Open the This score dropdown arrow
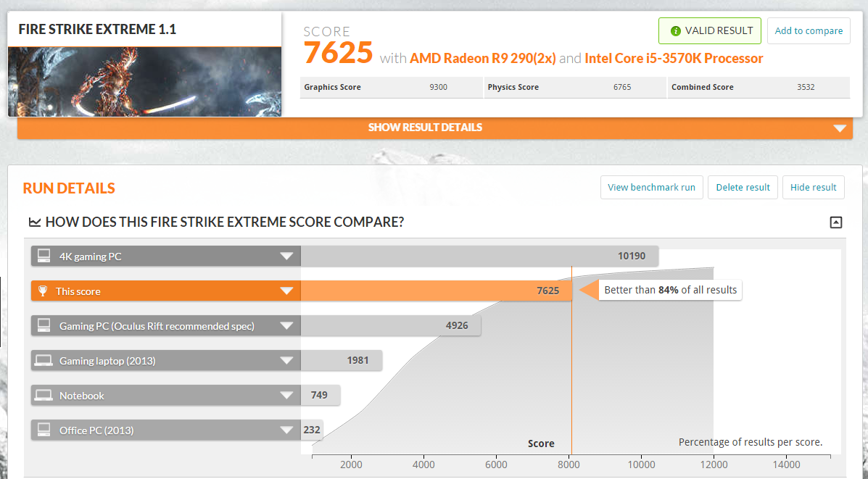The height and width of the screenshot is (479, 868). (x=288, y=290)
